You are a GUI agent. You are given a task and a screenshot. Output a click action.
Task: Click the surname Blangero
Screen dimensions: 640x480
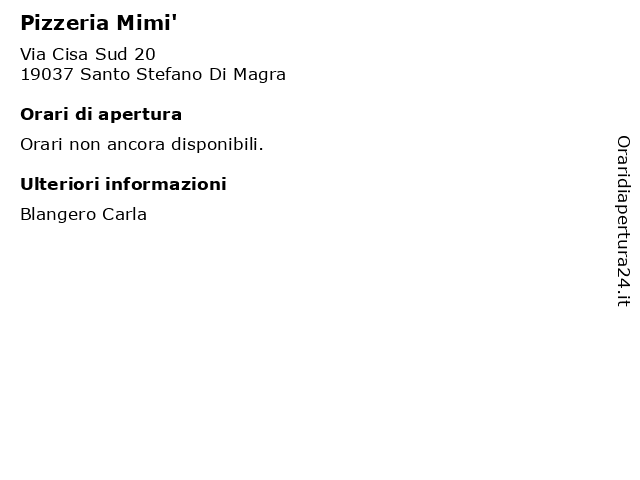tap(58, 215)
